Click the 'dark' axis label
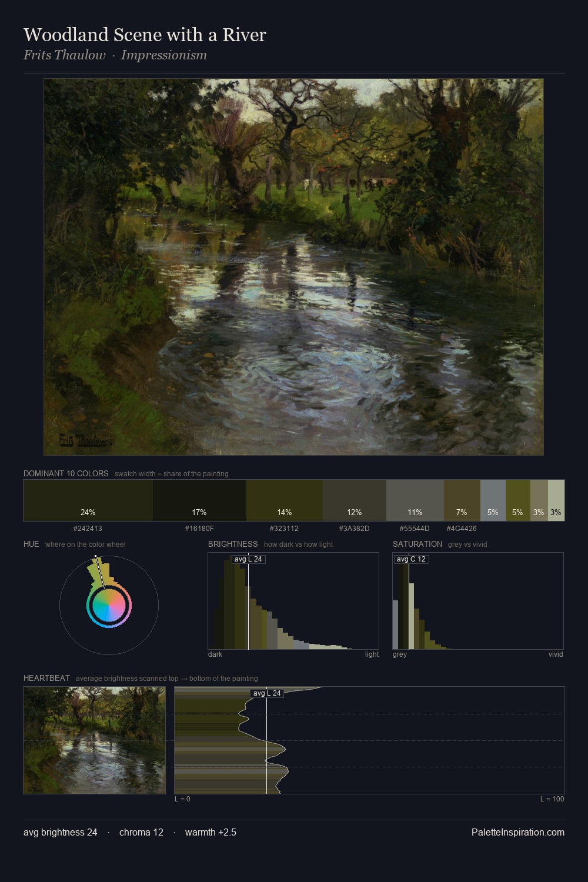This screenshot has height=882, width=588. 215,654
